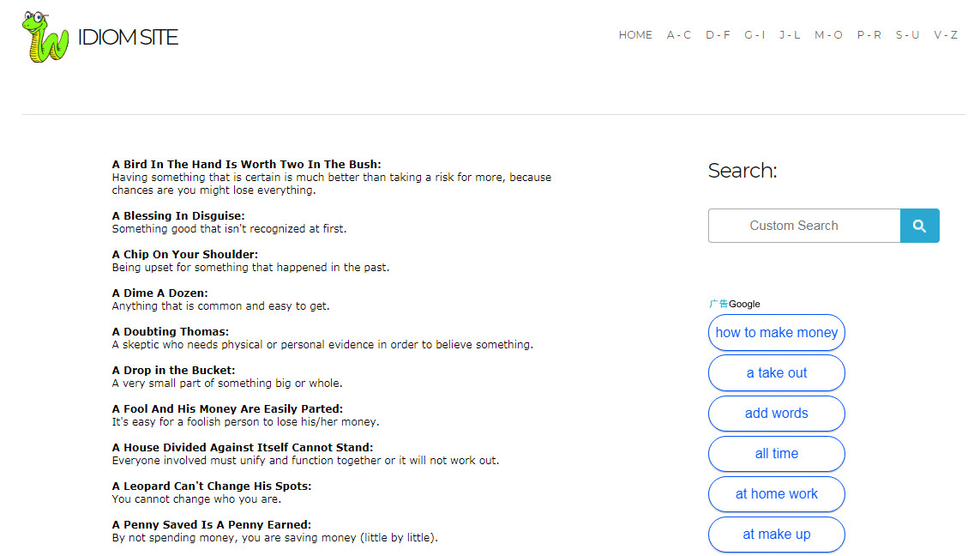Visit the V - Z idioms page
The height and width of the screenshot is (556, 980).
[946, 35]
